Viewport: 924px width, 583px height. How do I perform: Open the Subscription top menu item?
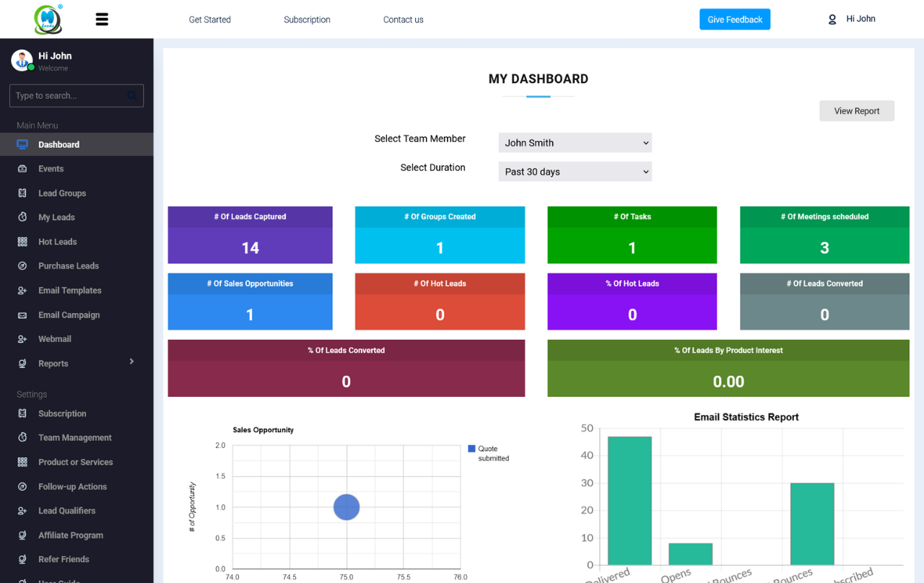[x=307, y=19]
